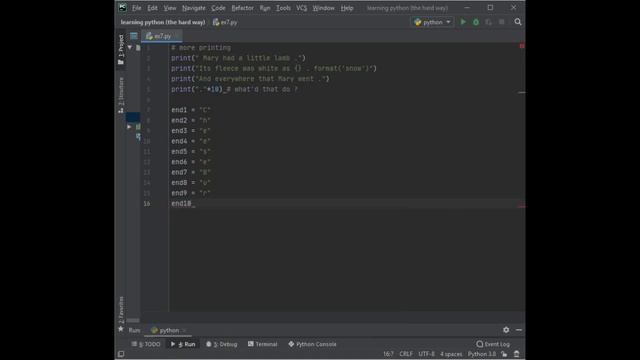Click project breadcrumb 'learning python (the hard way)'

(x=163, y=22)
